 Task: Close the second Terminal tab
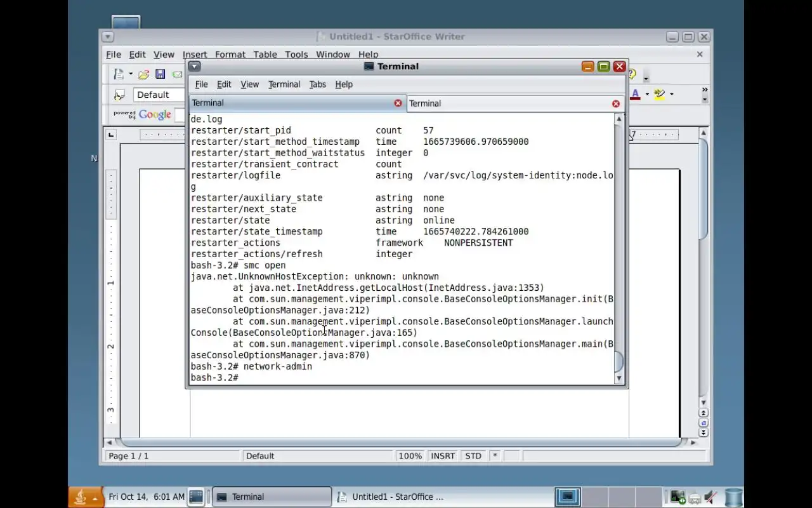615,104
